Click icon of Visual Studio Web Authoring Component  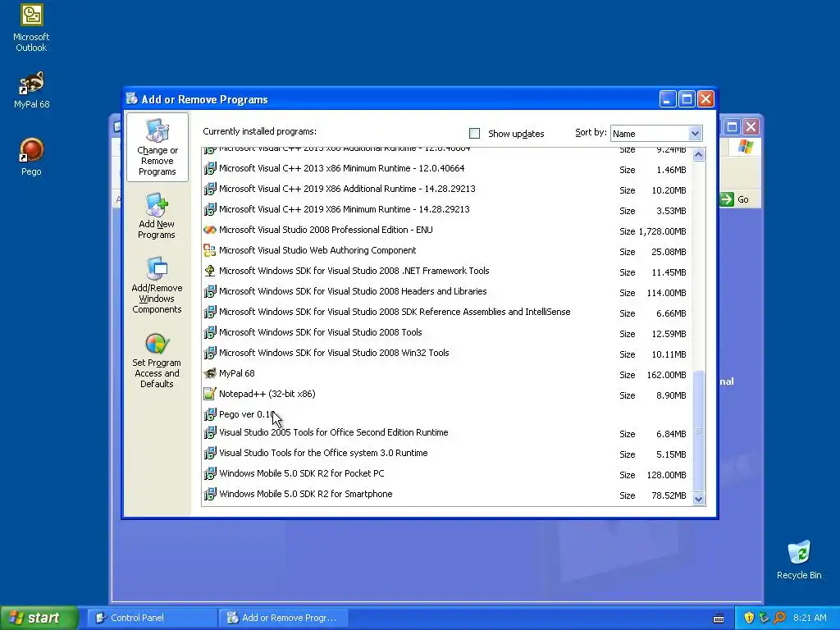[209, 250]
